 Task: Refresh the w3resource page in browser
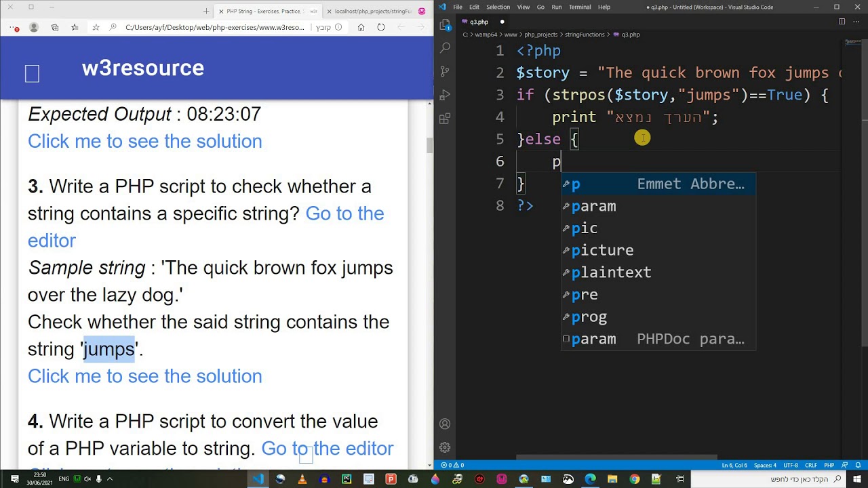click(x=381, y=28)
